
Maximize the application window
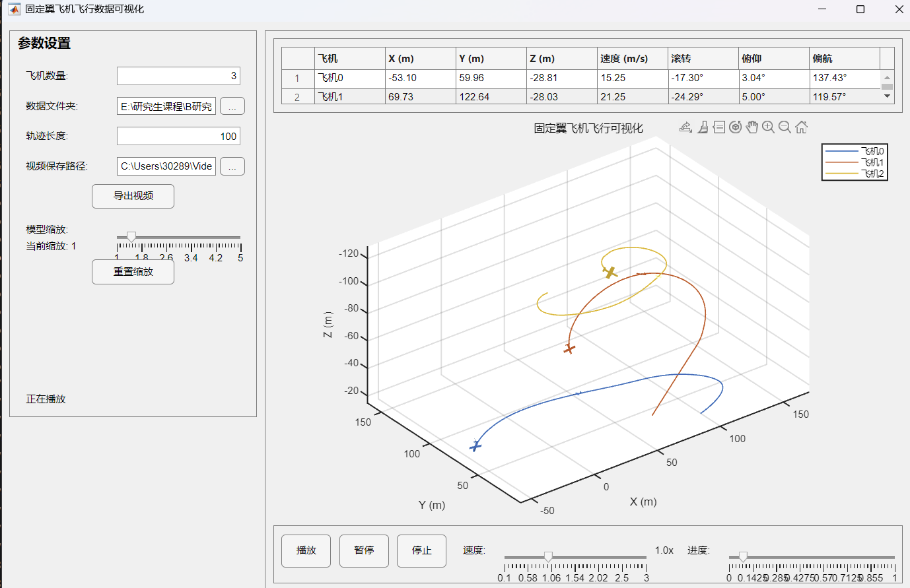(860, 9)
